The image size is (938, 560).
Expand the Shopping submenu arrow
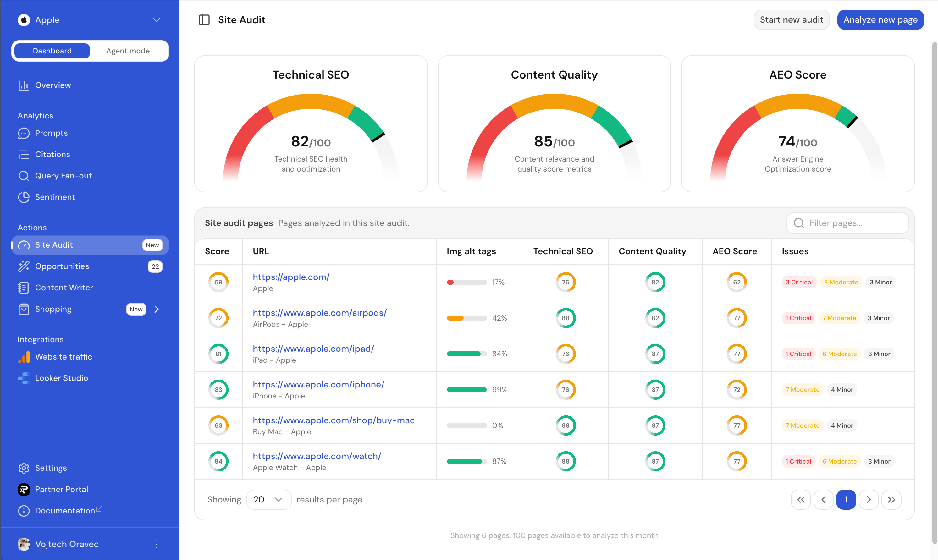[156, 309]
